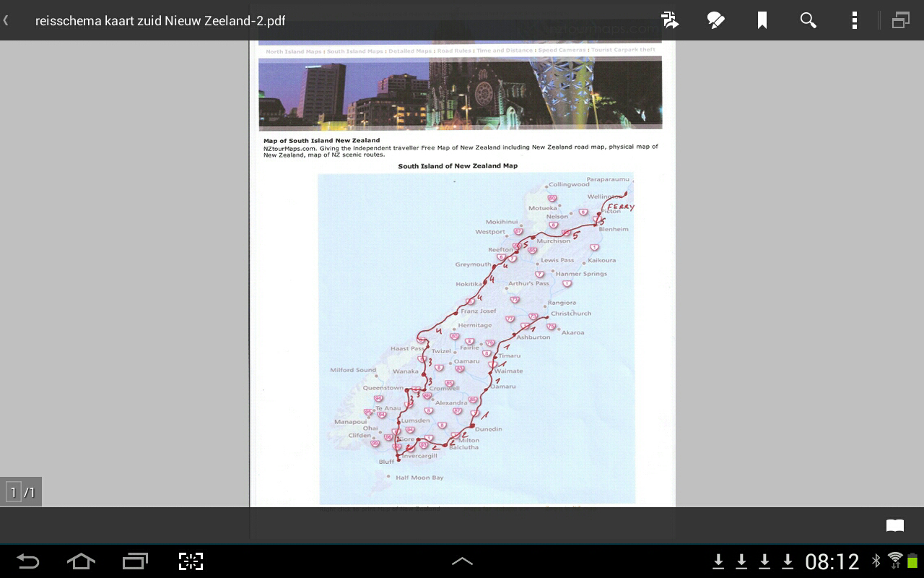Tap the screenshot capture icon in the nav bar

click(x=191, y=561)
